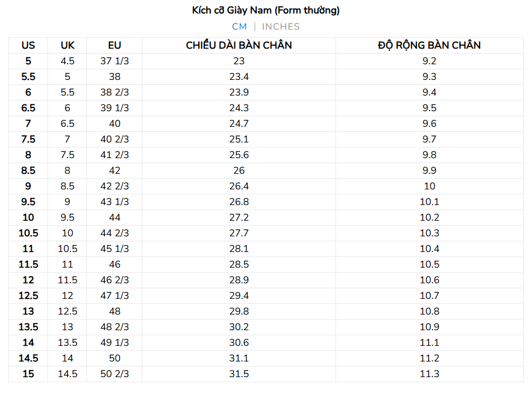
Task: Click UK size 13.5 cell
Action: point(68,342)
